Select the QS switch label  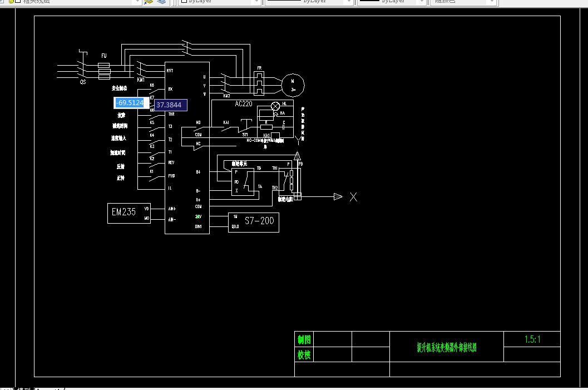[x=83, y=82]
